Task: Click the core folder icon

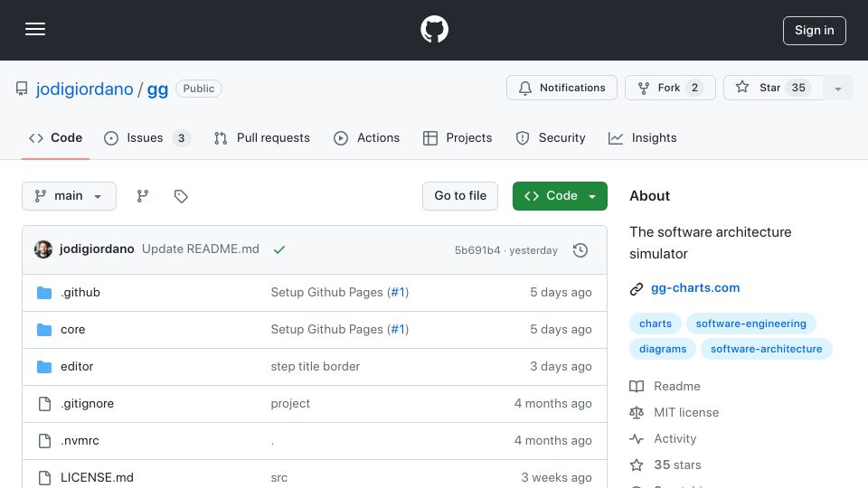Action: pyautogui.click(x=44, y=330)
